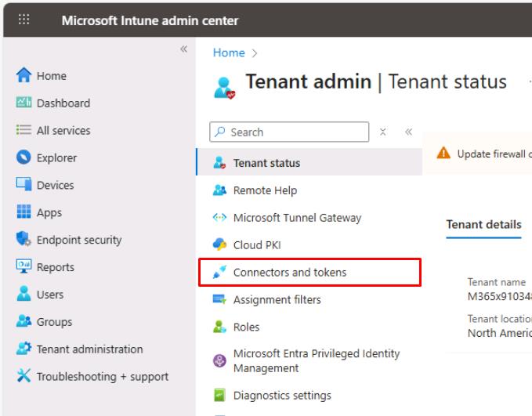Collapse the Tenant admin menu pane

point(408,132)
